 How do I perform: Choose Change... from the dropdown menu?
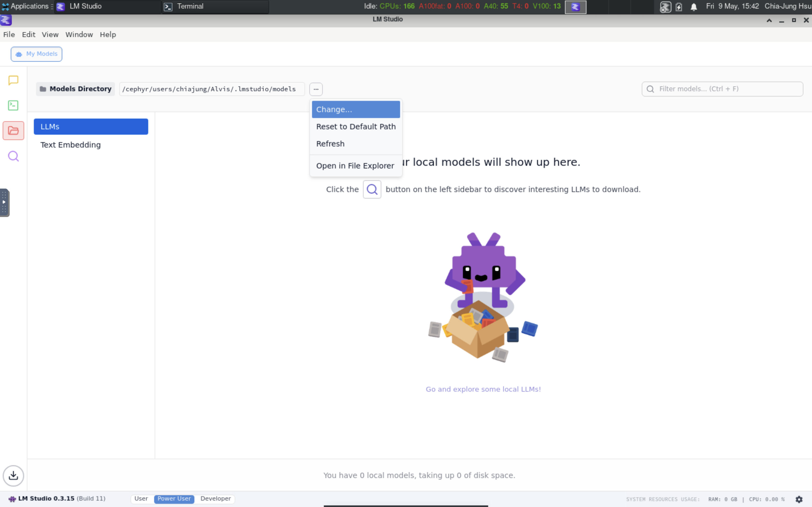coord(356,109)
